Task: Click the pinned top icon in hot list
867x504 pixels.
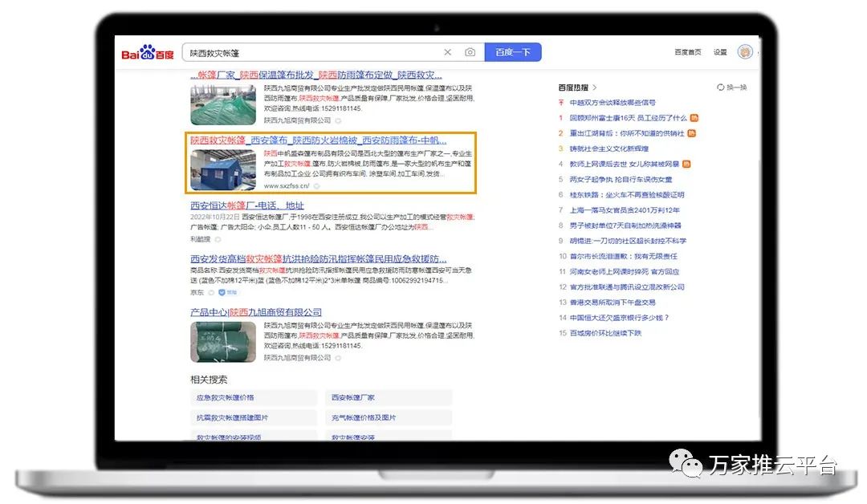Action: point(562,103)
